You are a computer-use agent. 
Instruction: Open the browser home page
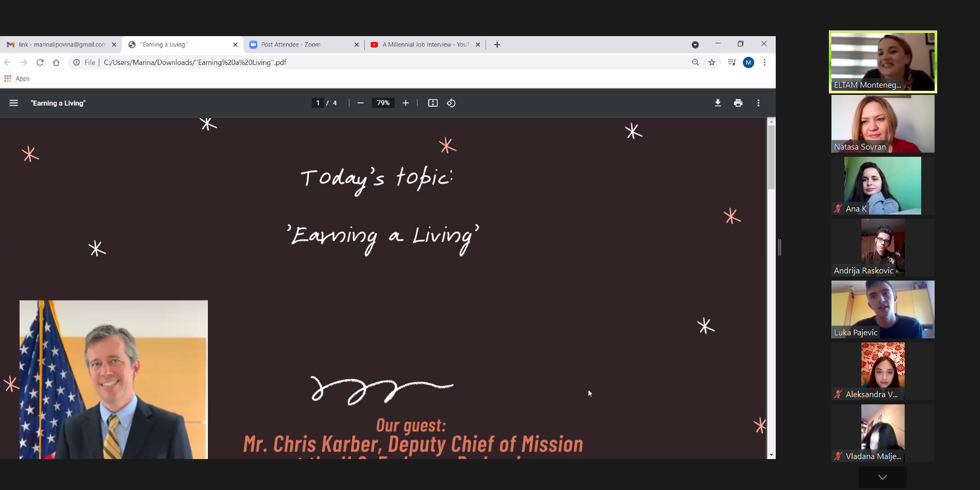point(56,62)
